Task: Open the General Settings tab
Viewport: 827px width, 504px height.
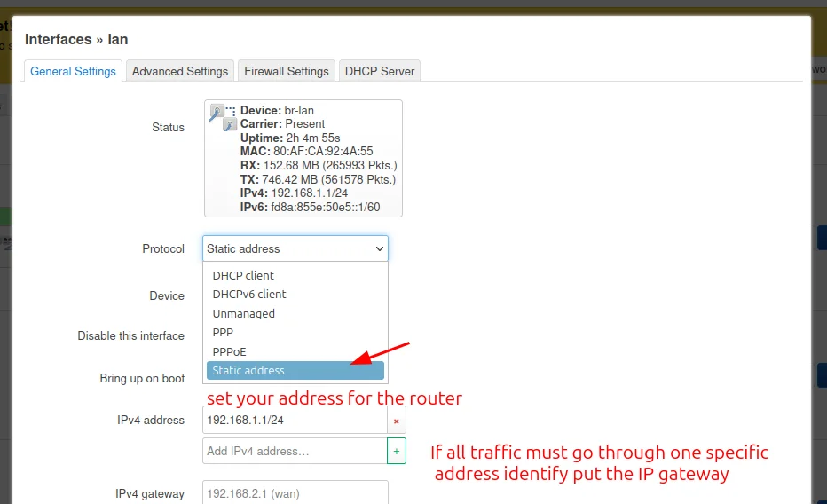Action: click(73, 71)
